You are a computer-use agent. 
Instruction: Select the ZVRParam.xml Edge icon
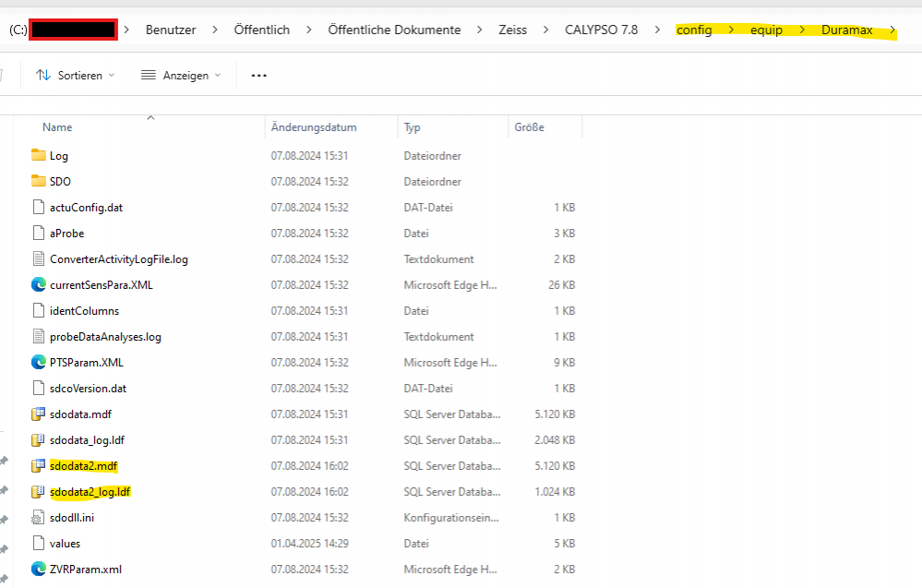click(x=38, y=569)
